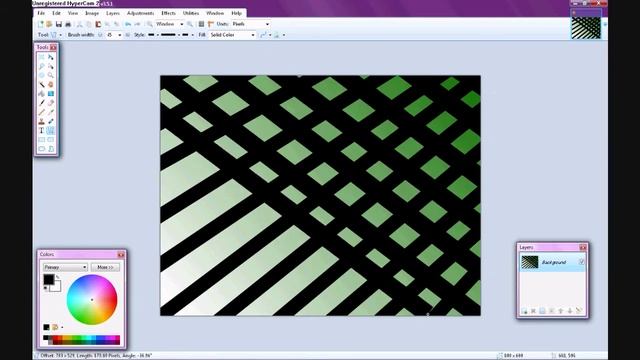Click the Zoom Out magnifier in toolbar

point(149,24)
